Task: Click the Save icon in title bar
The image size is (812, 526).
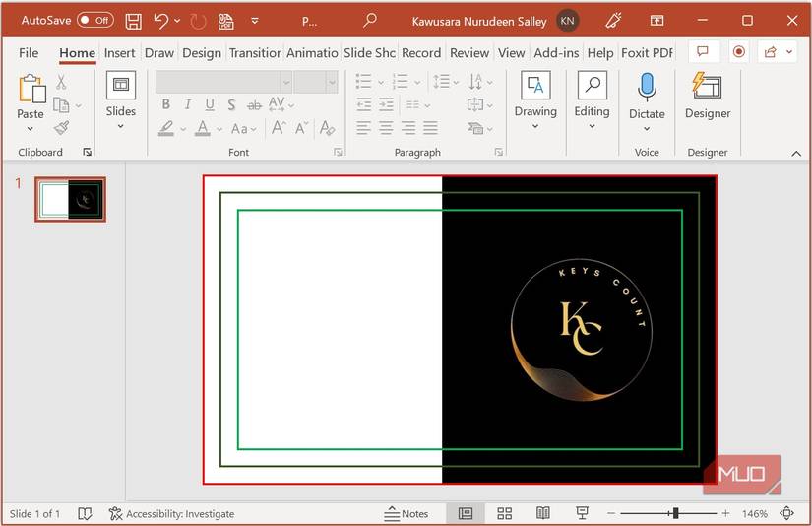Action: pyautogui.click(x=133, y=21)
